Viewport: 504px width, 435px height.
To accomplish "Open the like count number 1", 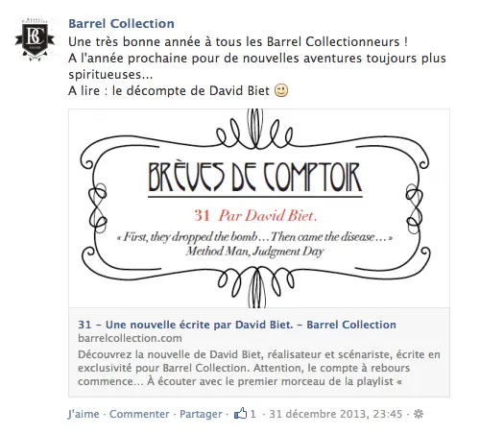I will tap(253, 414).
